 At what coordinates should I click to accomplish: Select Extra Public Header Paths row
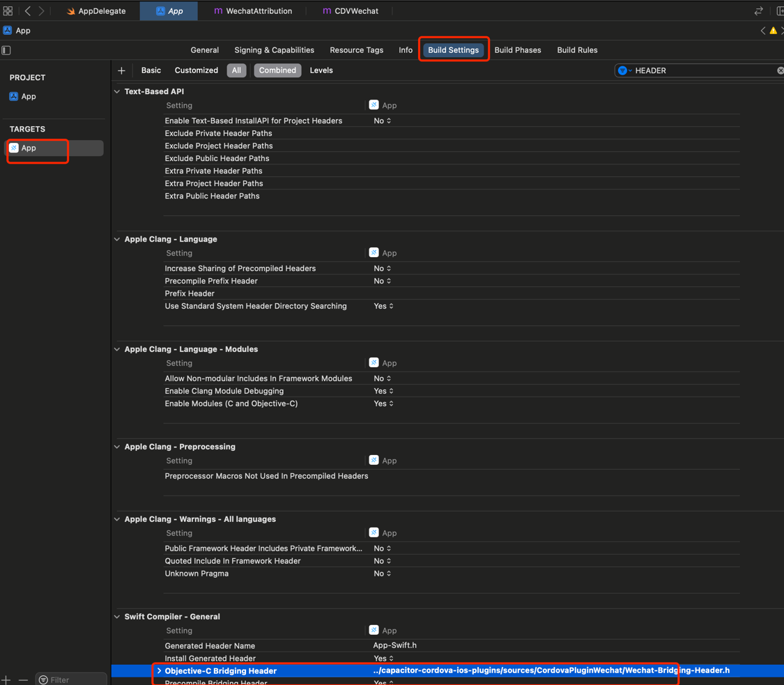point(452,196)
